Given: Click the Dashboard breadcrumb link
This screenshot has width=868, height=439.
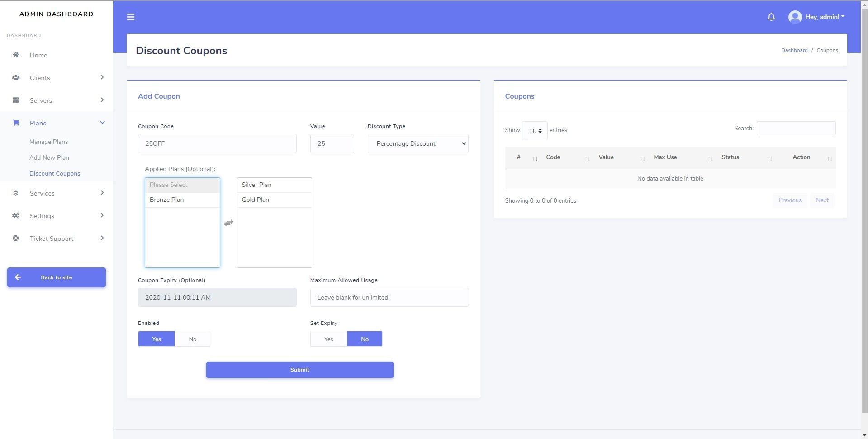Looking at the screenshot, I should point(794,50).
